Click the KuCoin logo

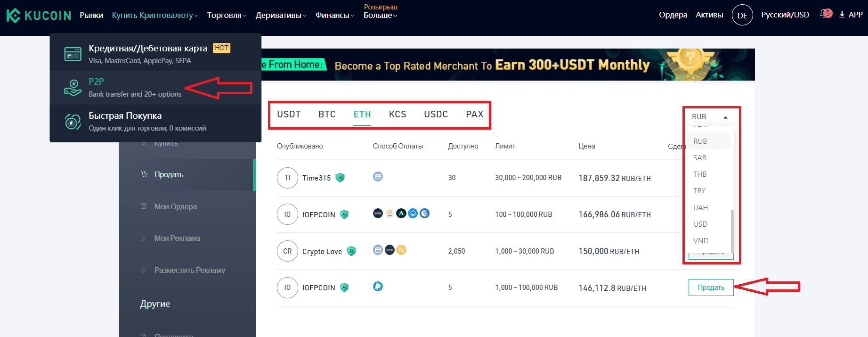(39, 16)
